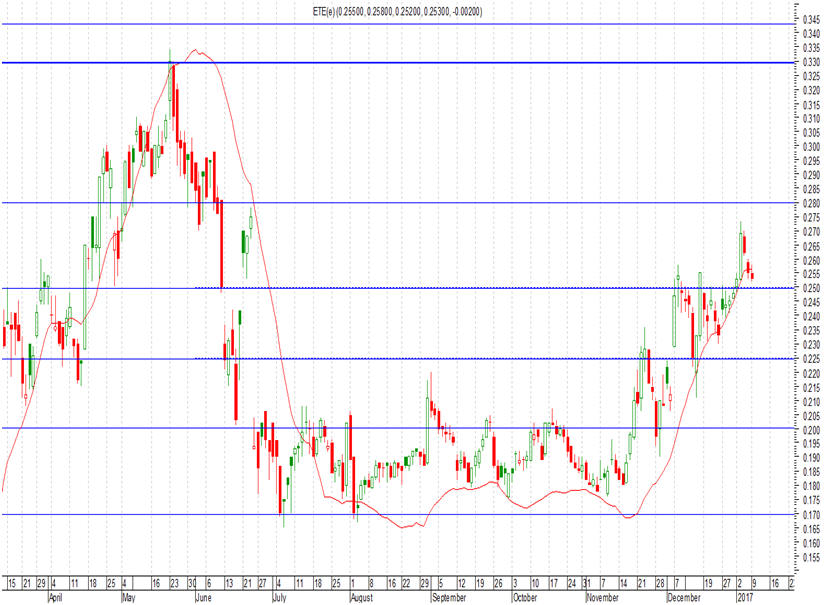Click the 0.345 price axis label

811,20
